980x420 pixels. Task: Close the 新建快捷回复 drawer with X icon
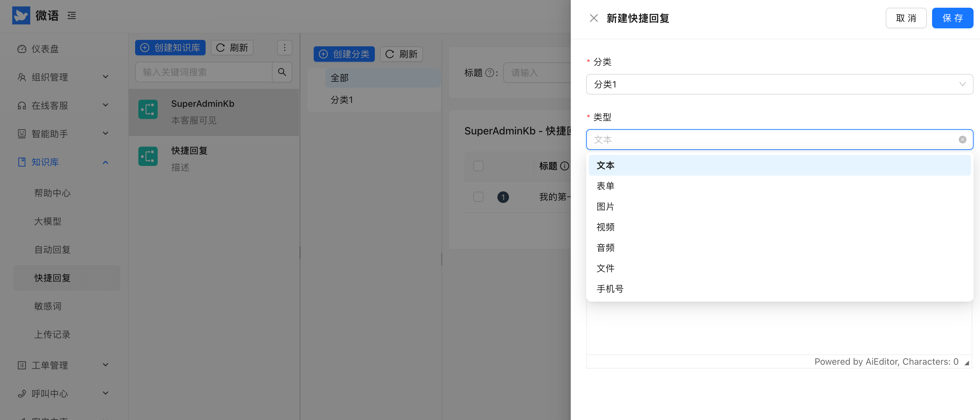click(594, 18)
